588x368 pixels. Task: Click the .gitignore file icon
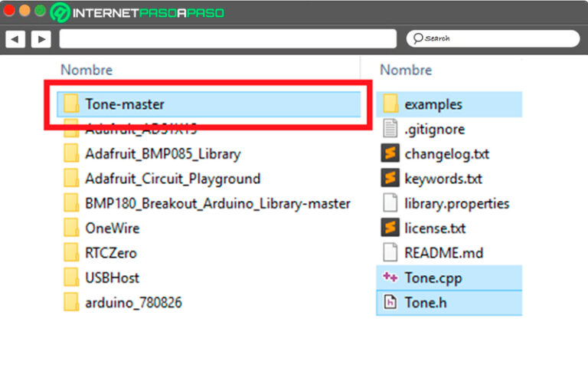(390, 129)
